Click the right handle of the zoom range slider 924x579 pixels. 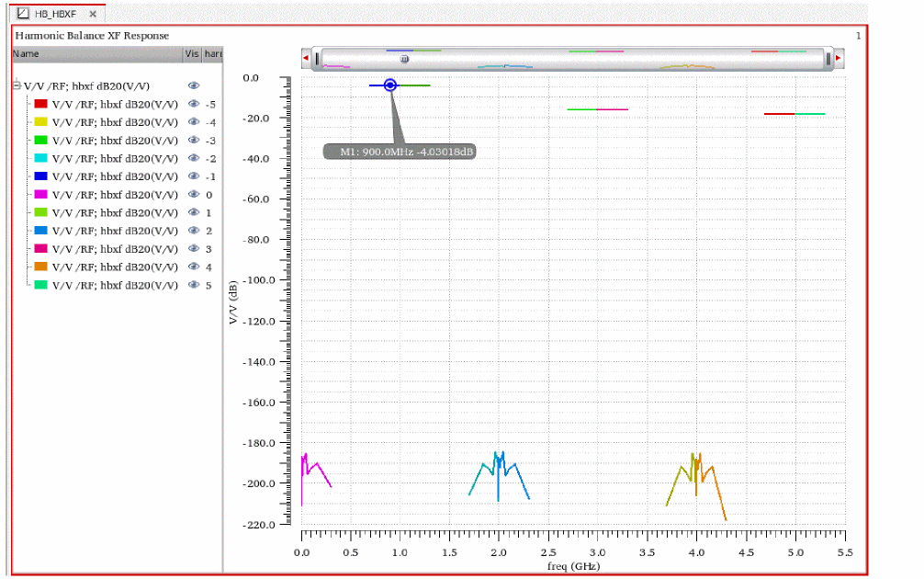828,60
